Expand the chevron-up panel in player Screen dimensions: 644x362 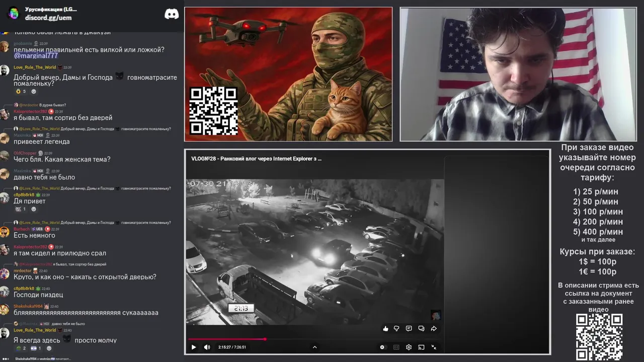(x=314, y=347)
